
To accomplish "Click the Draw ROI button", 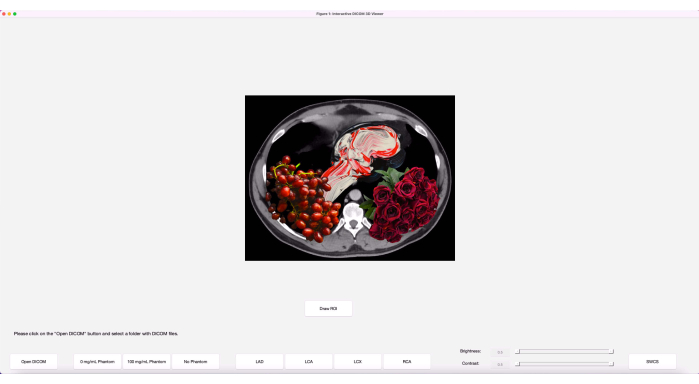I will 329,309.
